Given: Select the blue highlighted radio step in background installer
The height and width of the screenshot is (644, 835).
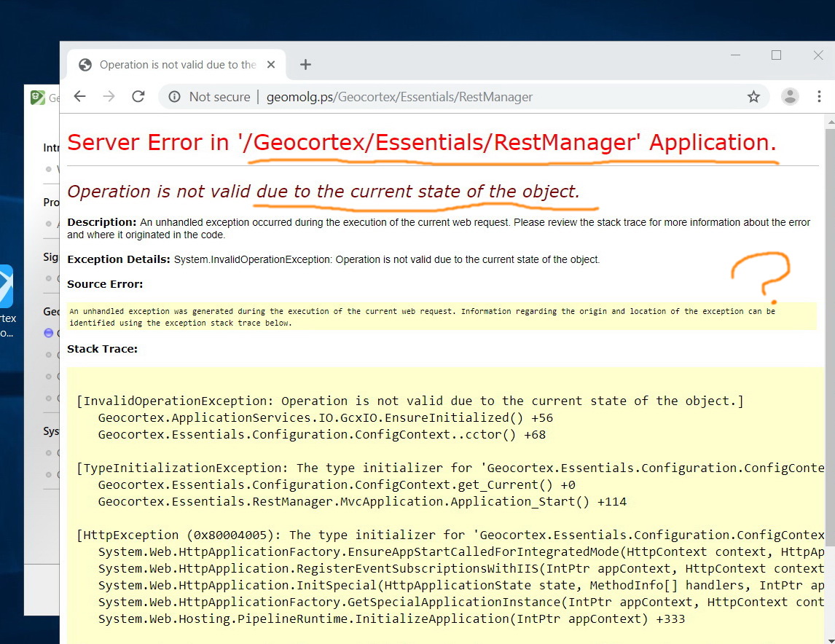Looking at the screenshot, I should tap(49, 333).
